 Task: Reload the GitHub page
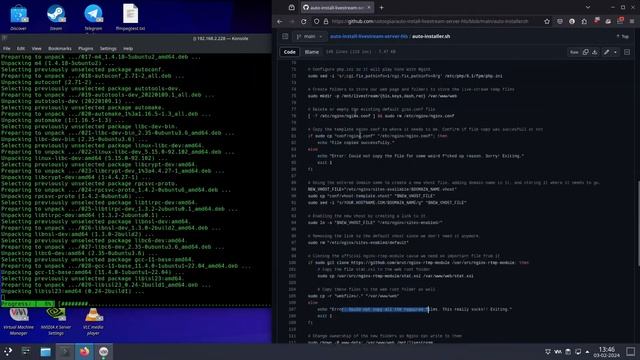coord(304,21)
